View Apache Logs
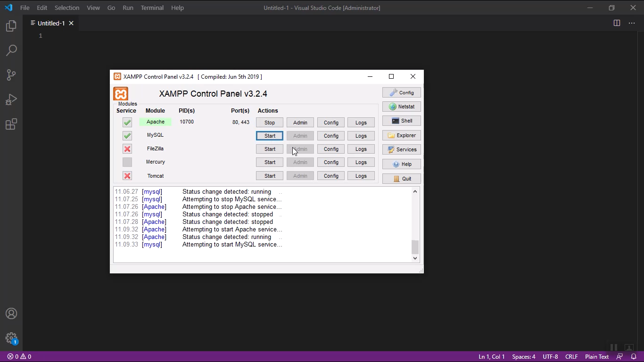The image size is (644, 362). pos(361,123)
